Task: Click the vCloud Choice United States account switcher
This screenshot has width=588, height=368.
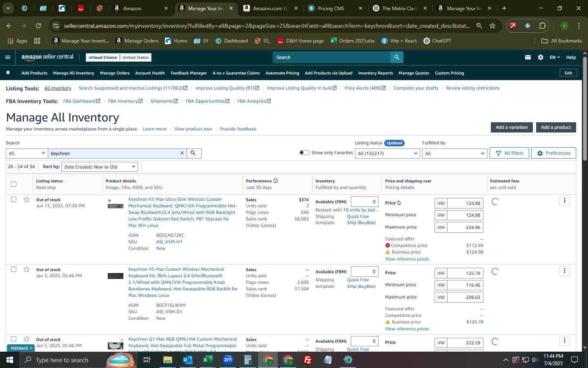Action: pos(119,57)
